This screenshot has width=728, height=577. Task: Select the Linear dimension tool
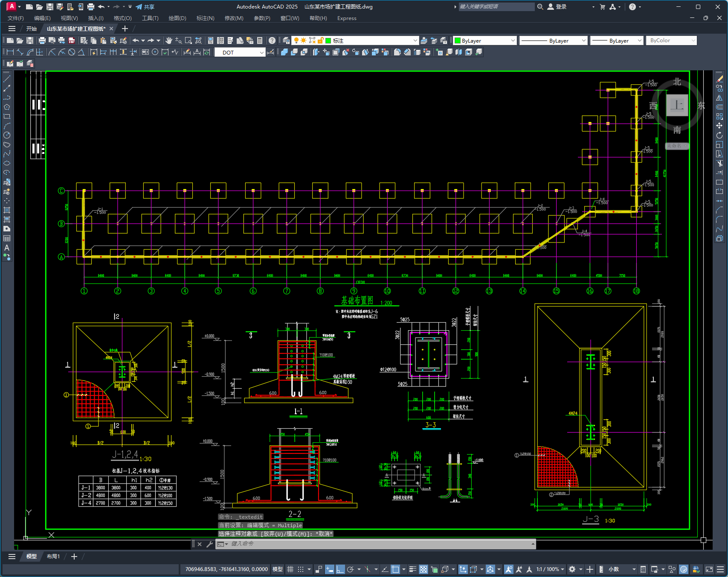click(10, 52)
